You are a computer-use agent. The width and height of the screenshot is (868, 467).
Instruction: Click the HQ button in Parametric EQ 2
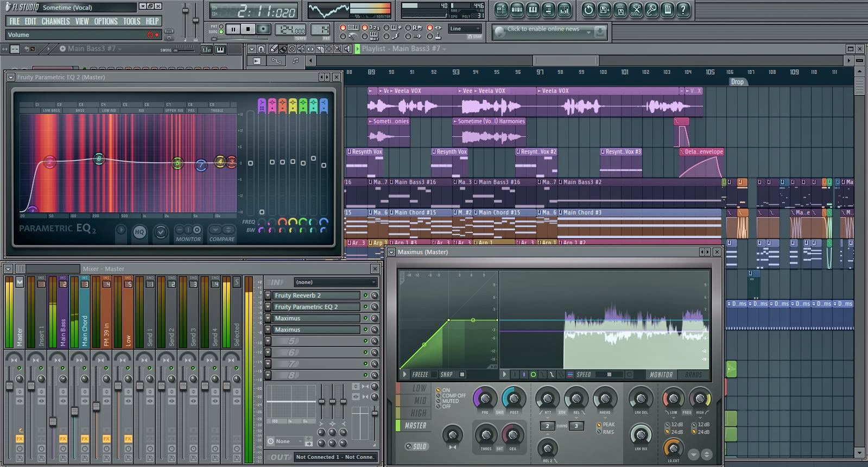140,232
